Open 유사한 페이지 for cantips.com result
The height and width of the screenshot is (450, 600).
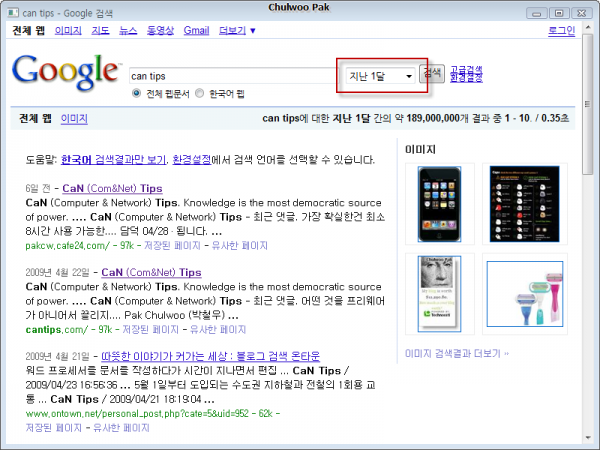tap(218, 329)
